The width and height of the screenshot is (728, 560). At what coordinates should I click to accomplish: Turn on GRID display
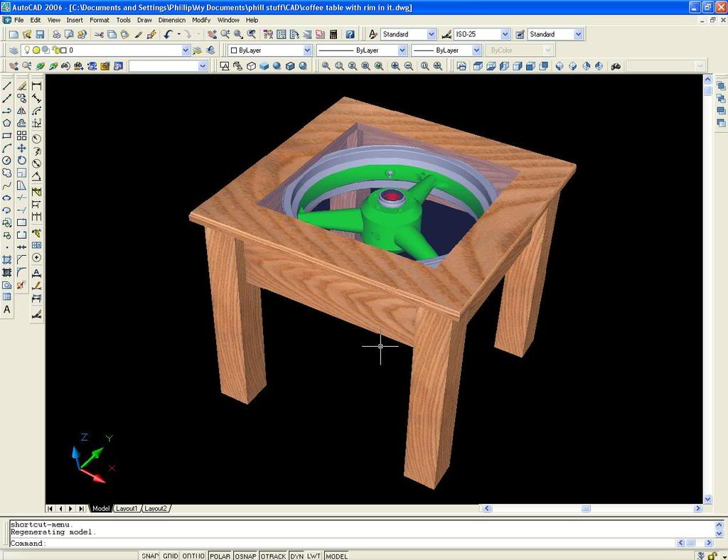click(171, 556)
